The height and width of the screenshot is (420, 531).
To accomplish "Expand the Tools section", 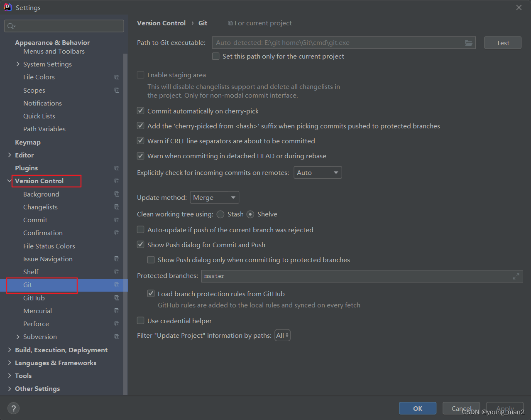I will click(x=10, y=376).
